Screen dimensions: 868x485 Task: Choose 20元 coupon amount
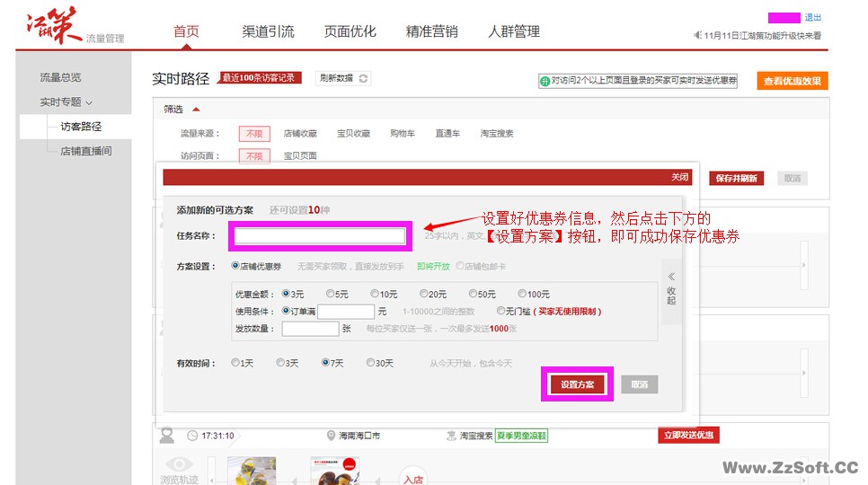click(423, 294)
